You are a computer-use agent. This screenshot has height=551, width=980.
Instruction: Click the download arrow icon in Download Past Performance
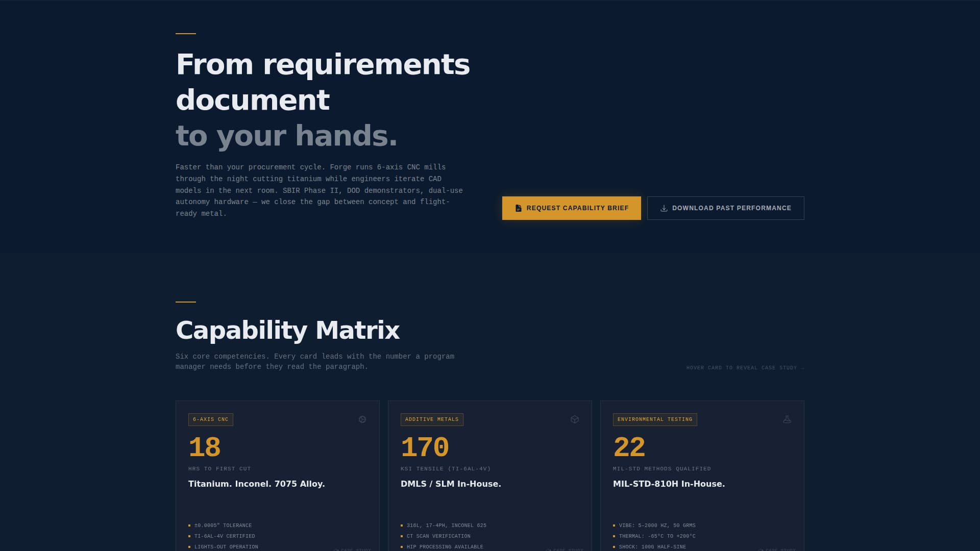click(664, 208)
